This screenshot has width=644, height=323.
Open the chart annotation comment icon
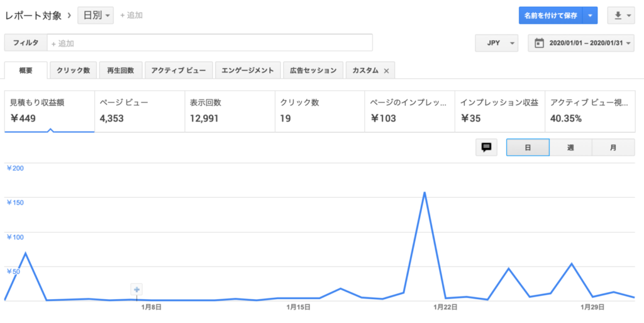coord(486,147)
